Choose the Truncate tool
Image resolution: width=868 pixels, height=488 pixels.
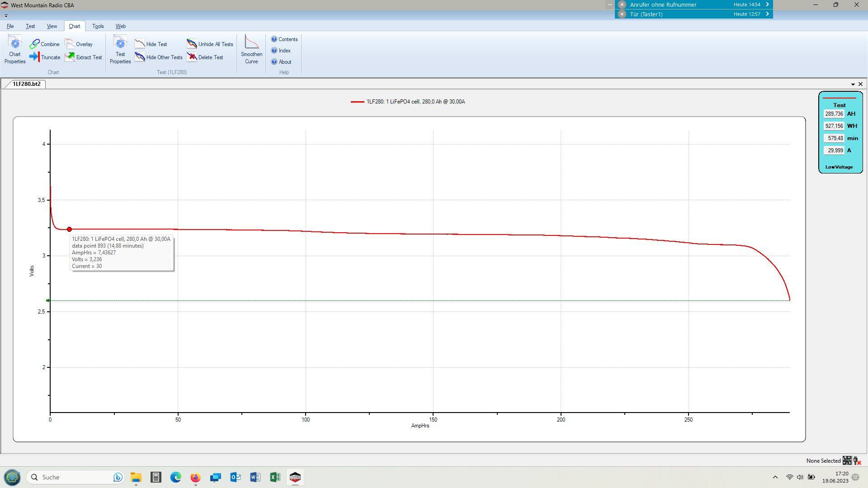click(44, 57)
